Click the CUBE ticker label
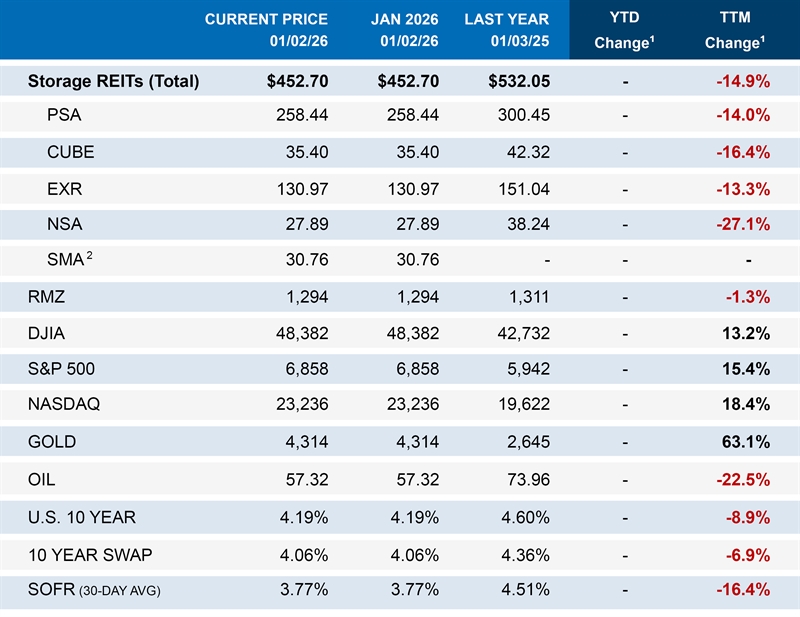Image resolution: width=800 pixels, height=617 pixels. [69, 151]
